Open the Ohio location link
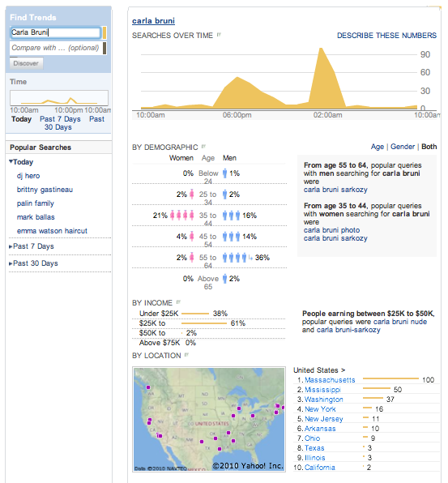The image size is (448, 483). click(x=312, y=438)
